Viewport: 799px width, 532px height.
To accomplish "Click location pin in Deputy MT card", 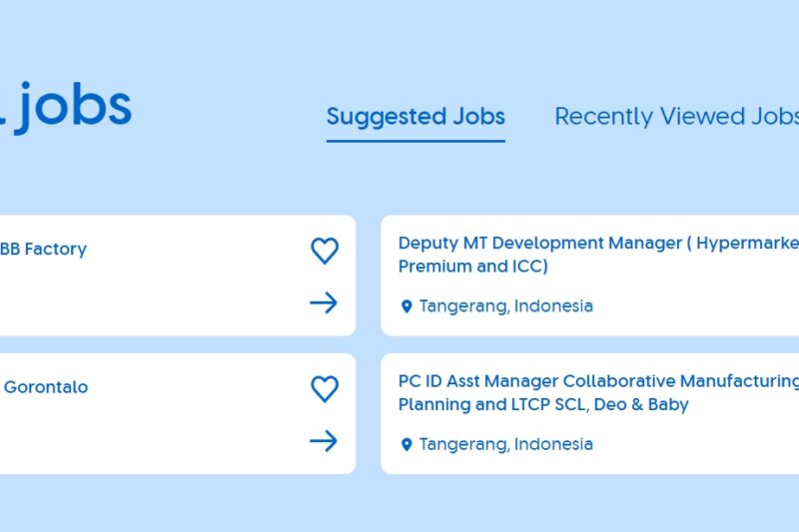I will click(x=406, y=306).
